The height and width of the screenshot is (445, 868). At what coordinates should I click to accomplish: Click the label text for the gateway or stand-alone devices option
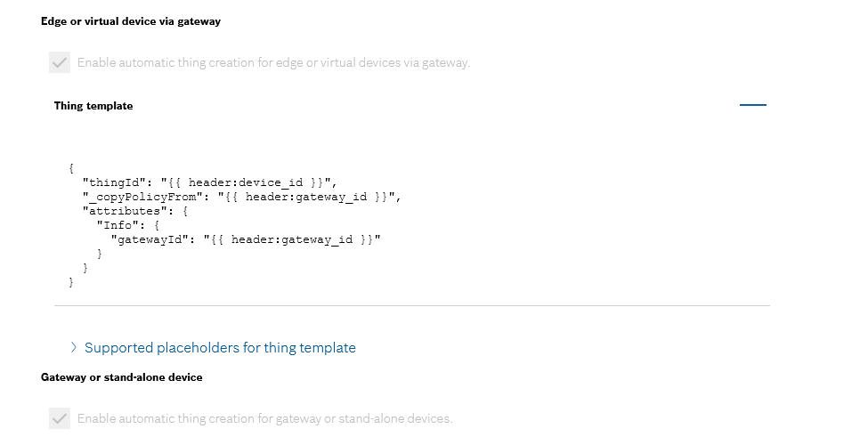point(264,418)
